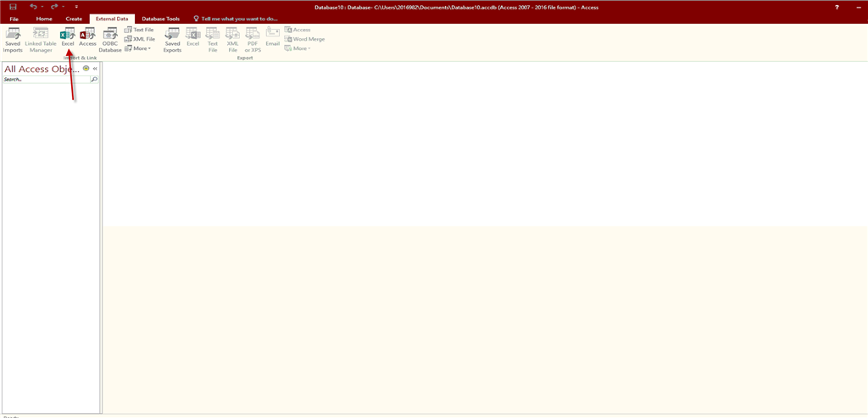Minimize the Access window
Screen dimensions: 868x418
(x=860, y=7)
